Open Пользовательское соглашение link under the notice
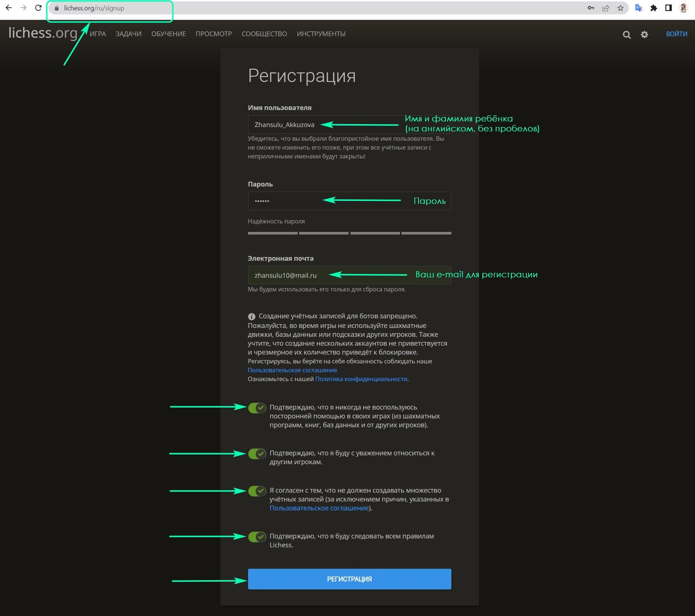 (292, 370)
